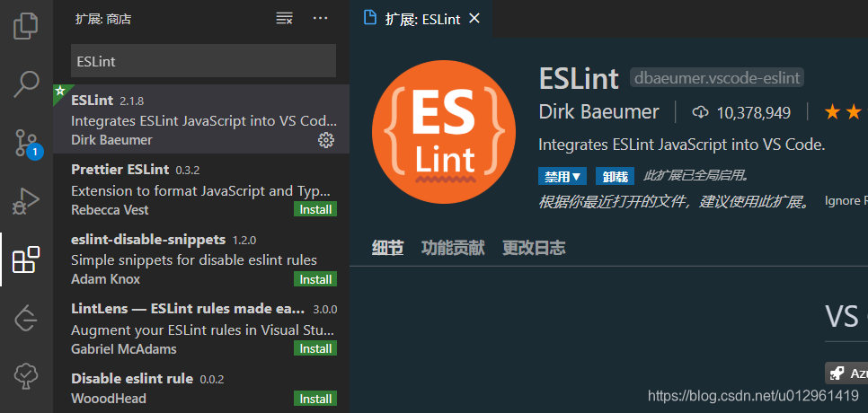Open the extensions panel more actions menu
The height and width of the screenshot is (413, 868).
coord(320,18)
